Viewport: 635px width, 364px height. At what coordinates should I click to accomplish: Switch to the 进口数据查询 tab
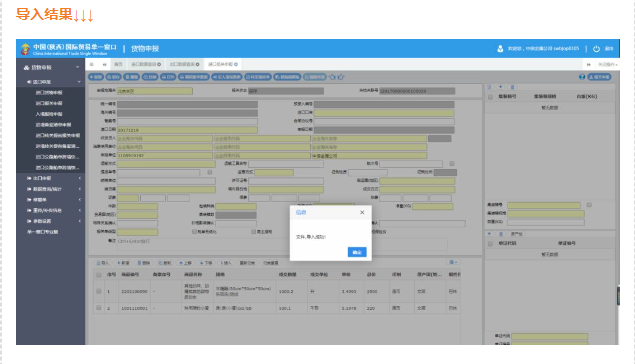[146, 64]
